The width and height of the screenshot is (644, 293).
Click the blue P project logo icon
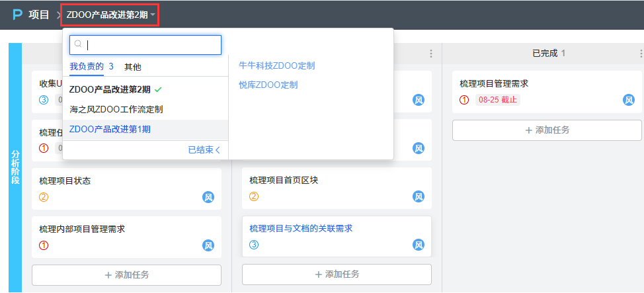click(x=18, y=15)
